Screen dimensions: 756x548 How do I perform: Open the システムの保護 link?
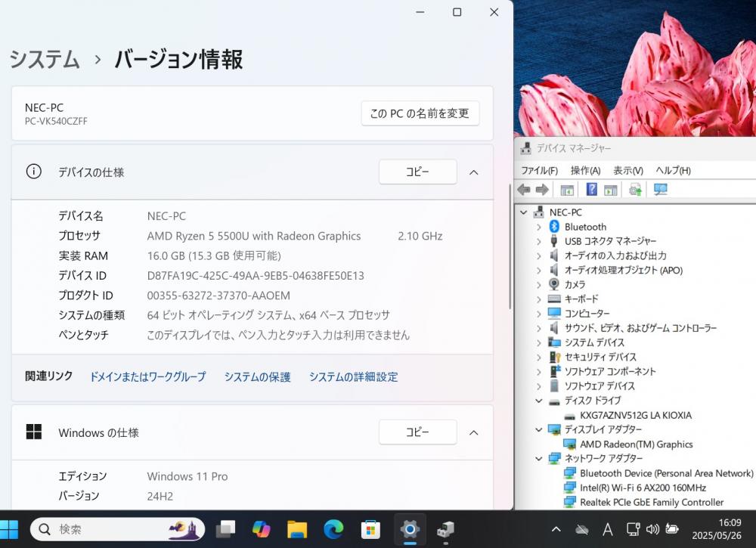click(x=257, y=376)
